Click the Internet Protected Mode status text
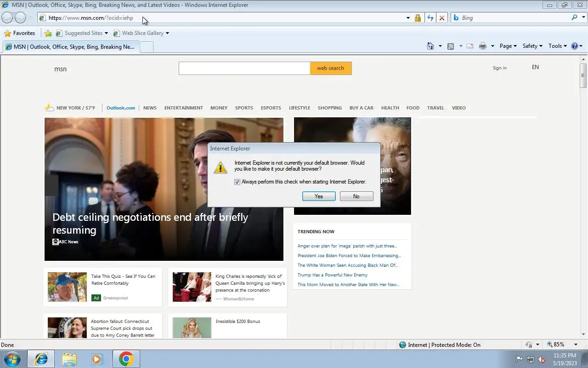This screenshot has width=588, height=368. (x=444, y=345)
